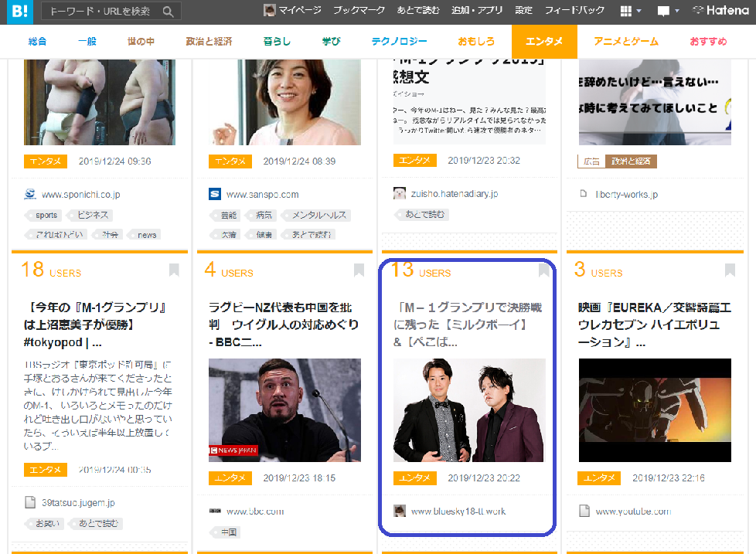Click the EUREKA robot video thumbnail
The image size is (756, 554).
tap(655, 410)
